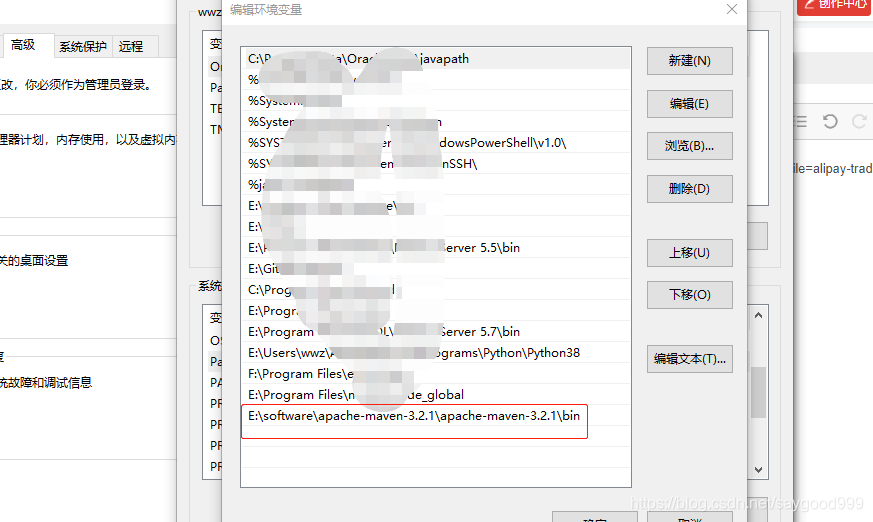Switch to the 系统保护 tab
Screen dimensions: 873x522
point(83,46)
